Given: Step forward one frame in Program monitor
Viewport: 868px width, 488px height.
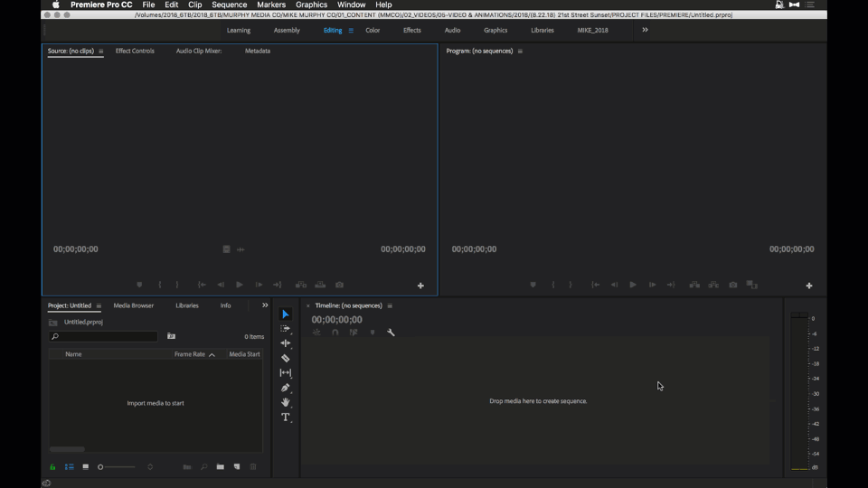Looking at the screenshot, I should 652,285.
